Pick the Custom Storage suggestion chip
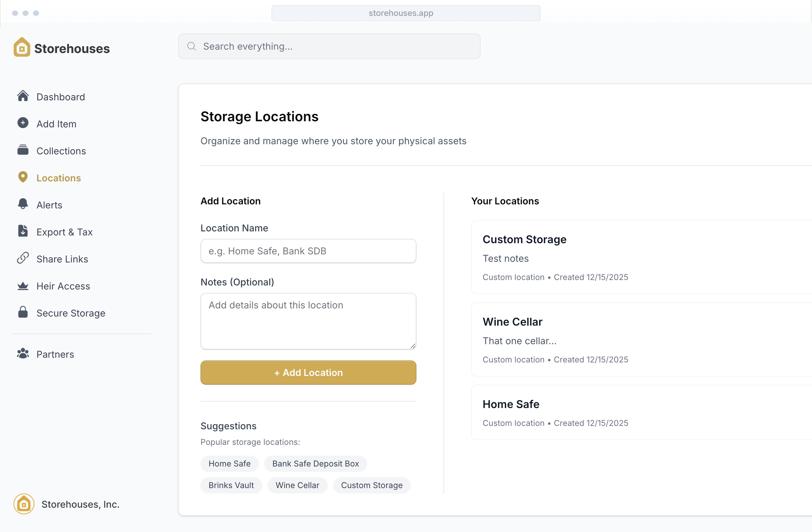This screenshot has height=532, width=812. [x=372, y=485]
